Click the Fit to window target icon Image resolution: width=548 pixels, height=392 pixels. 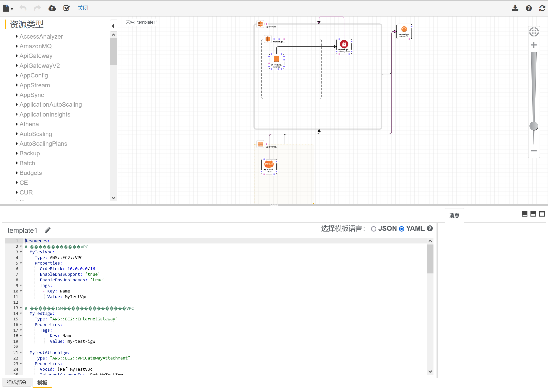point(534,32)
